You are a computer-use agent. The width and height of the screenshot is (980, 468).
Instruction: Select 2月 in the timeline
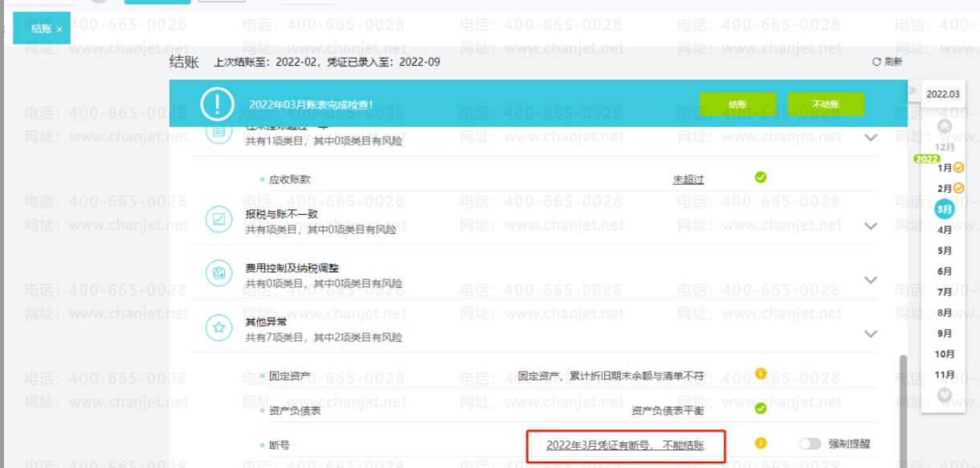point(945,188)
